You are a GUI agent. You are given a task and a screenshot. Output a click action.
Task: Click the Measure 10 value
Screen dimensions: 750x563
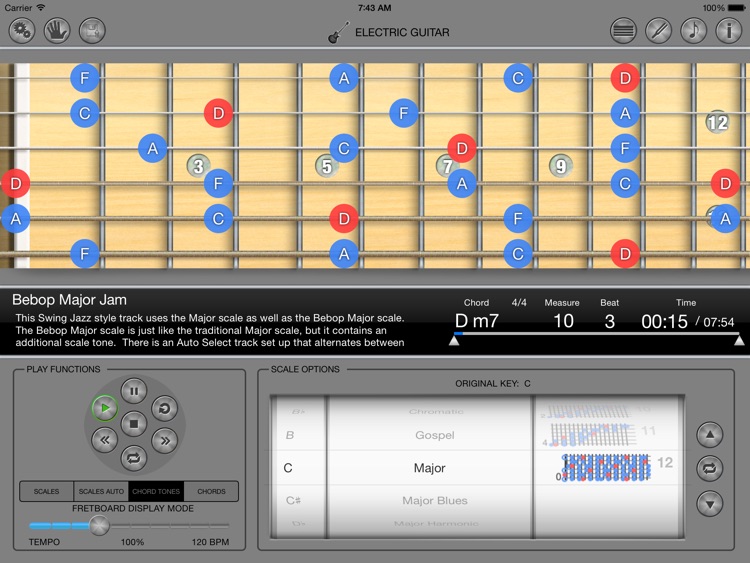pos(563,321)
